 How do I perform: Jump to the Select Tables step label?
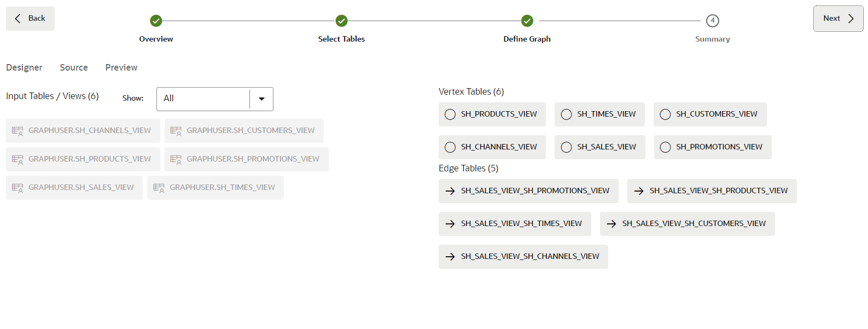pyautogui.click(x=341, y=39)
